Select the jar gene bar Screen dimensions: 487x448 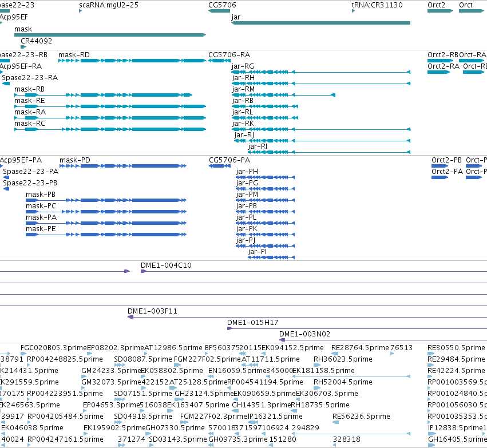click(321, 23)
